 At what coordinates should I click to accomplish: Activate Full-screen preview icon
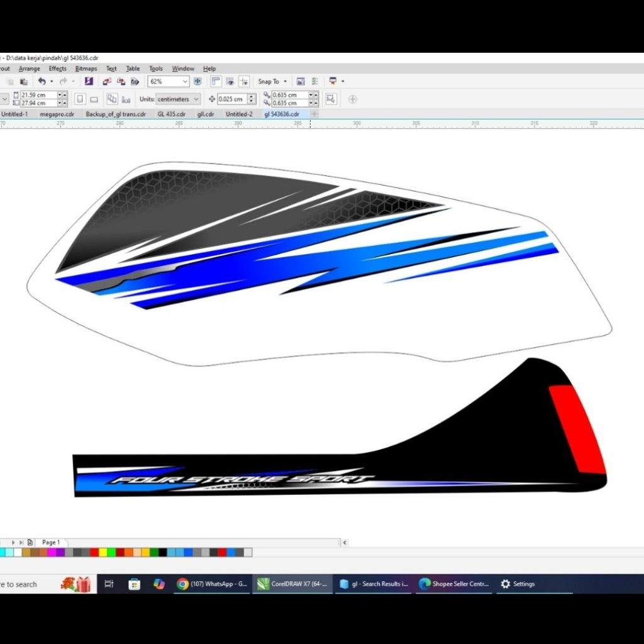197,81
